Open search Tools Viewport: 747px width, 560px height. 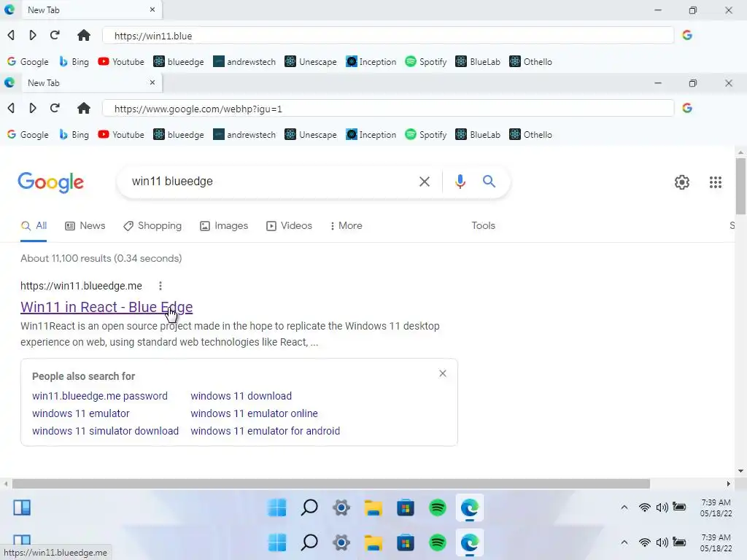[x=483, y=226]
